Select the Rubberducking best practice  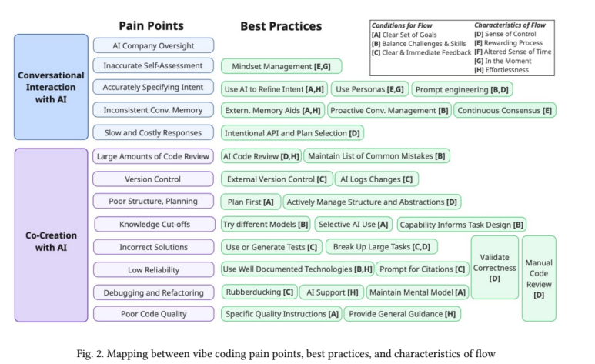tap(259, 292)
